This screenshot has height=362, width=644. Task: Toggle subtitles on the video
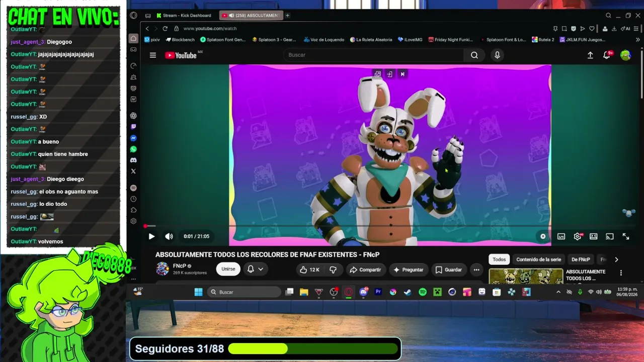(x=561, y=236)
